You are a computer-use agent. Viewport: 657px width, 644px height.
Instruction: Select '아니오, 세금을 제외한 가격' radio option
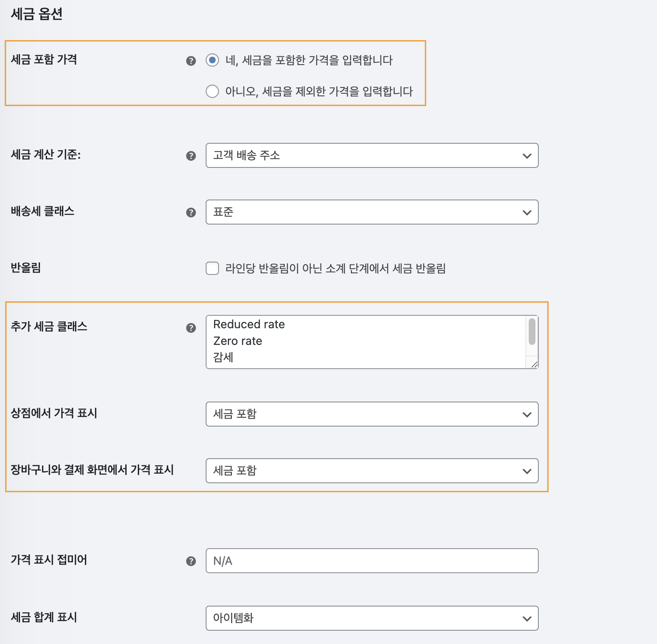pyautogui.click(x=212, y=91)
